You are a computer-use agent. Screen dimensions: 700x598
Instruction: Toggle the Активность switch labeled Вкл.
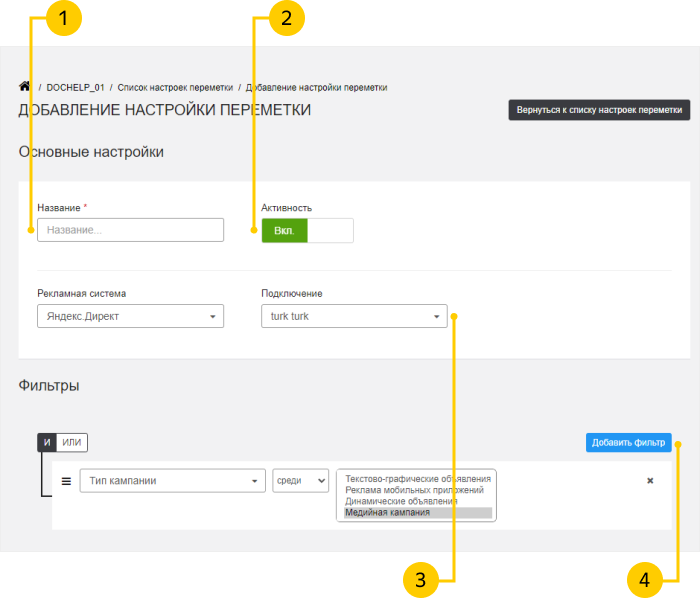(x=308, y=230)
